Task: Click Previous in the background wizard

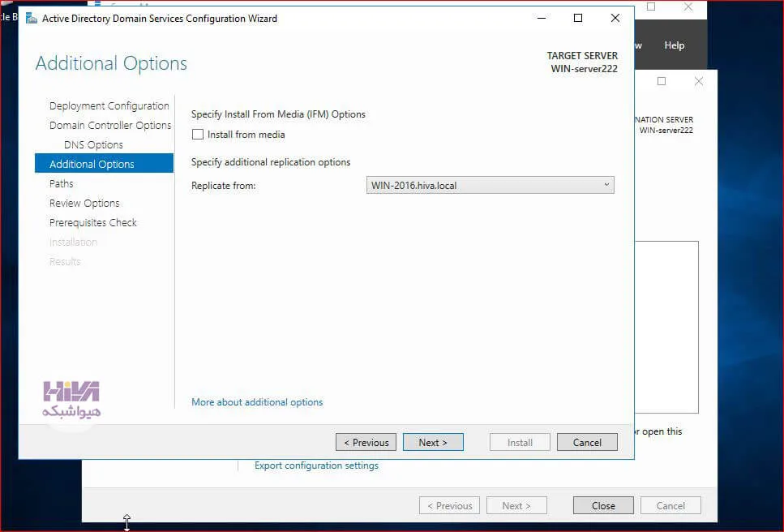Action: pos(449,505)
